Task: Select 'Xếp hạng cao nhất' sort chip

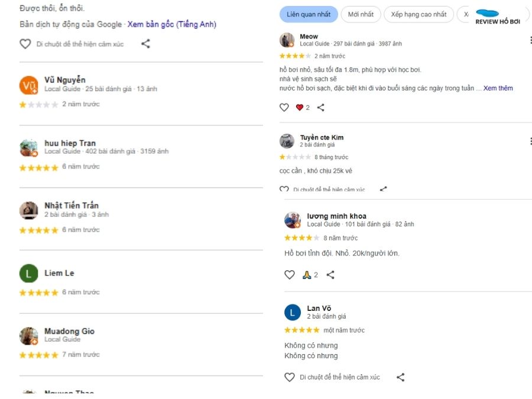Action: point(419,14)
